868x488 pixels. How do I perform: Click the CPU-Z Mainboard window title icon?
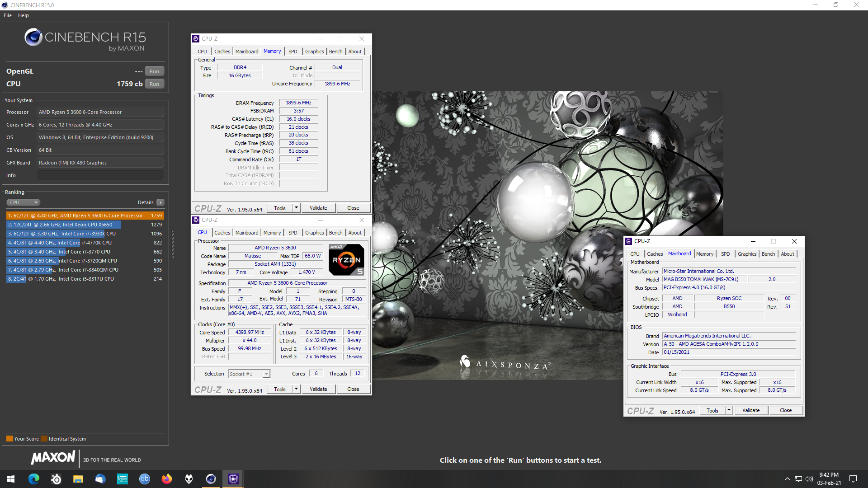(628, 241)
